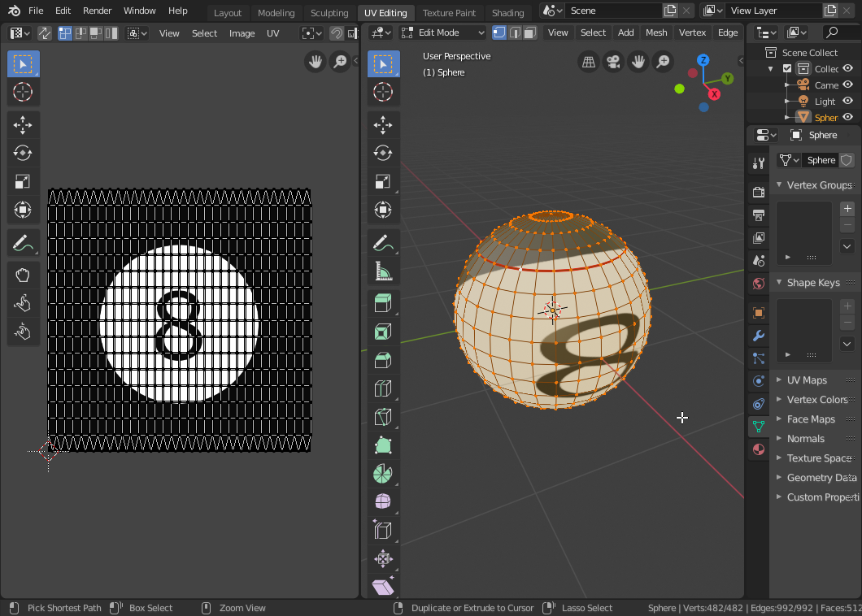This screenshot has height=616, width=862.
Task: Select the UV Grab sculpt tool
Action: point(23,275)
